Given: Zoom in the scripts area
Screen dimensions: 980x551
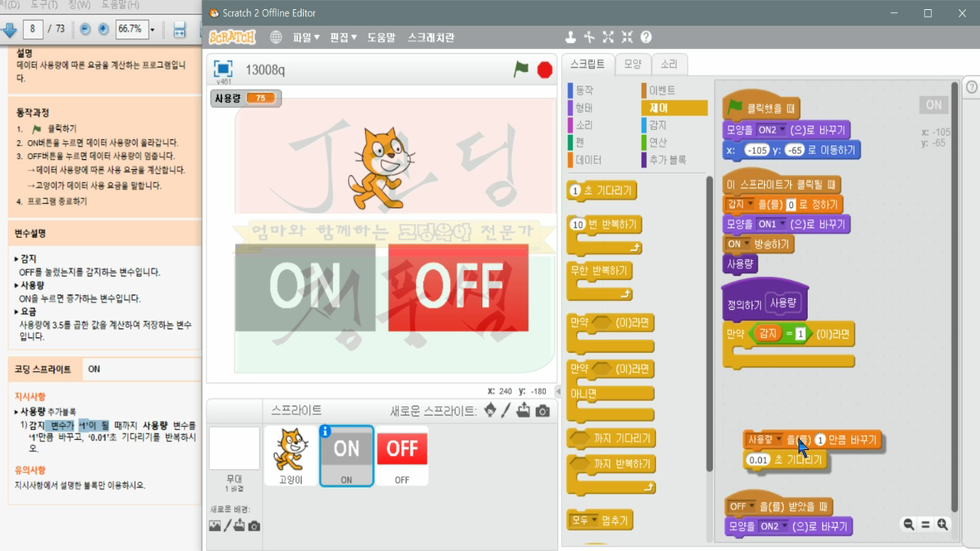Looking at the screenshot, I should tap(942, 524).
